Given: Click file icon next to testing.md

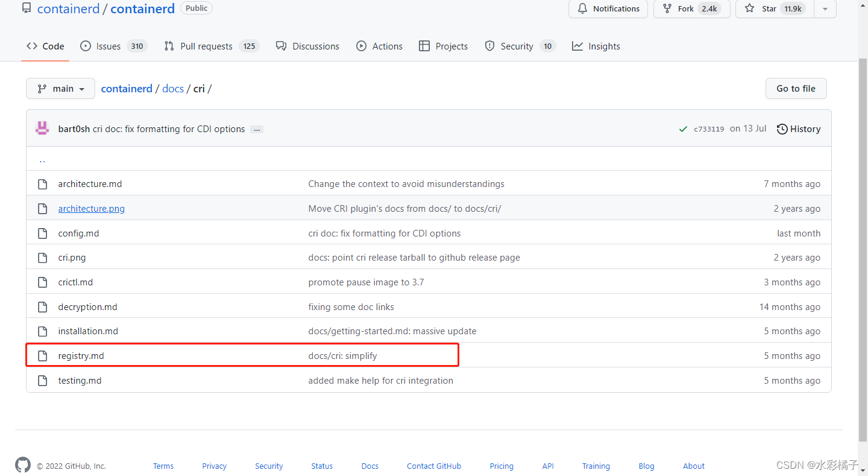Looking at the screenshot, I should click(42, 381).
